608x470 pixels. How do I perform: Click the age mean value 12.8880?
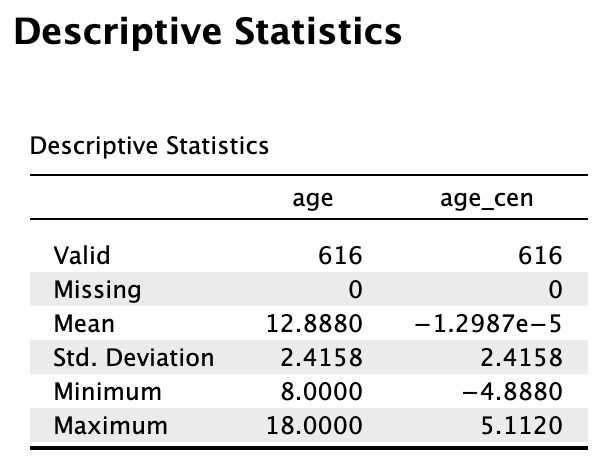[314, 324]
